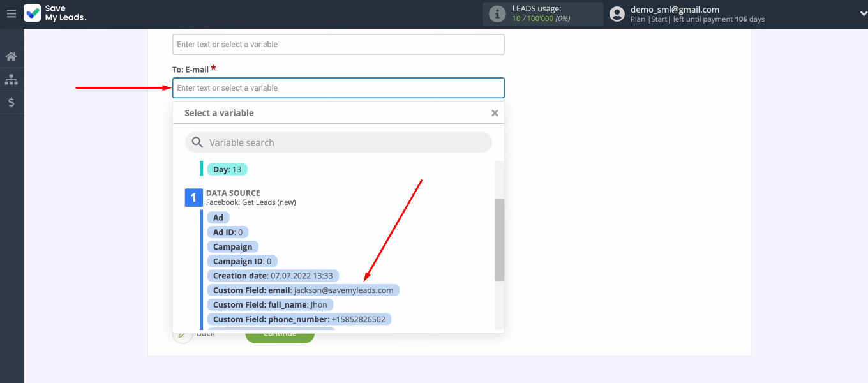Expand the account dropdown chevron
Screen dimensions: 868x383
[856, 14]
